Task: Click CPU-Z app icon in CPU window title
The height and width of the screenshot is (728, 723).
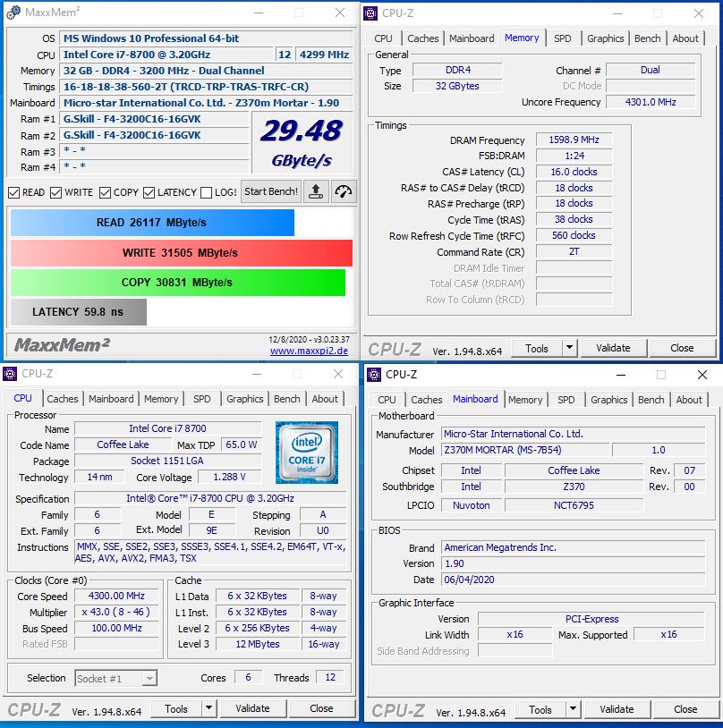Action: click(10, 373)
